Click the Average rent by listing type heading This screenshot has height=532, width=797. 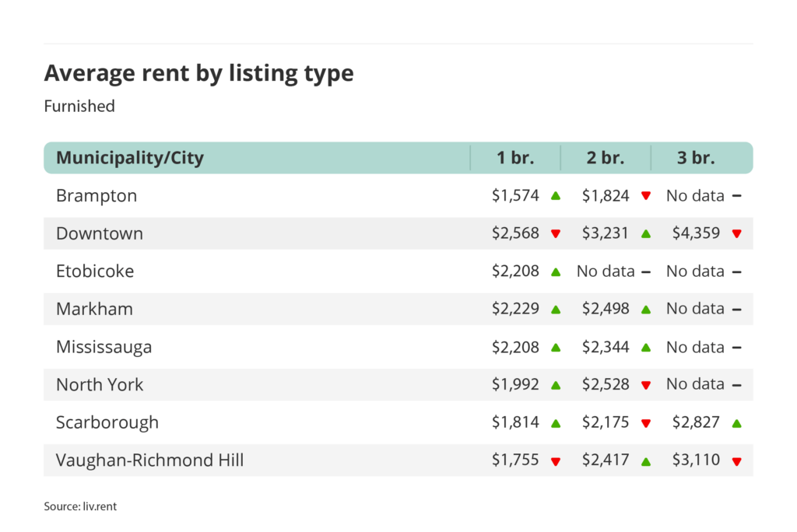click(198, 73)
